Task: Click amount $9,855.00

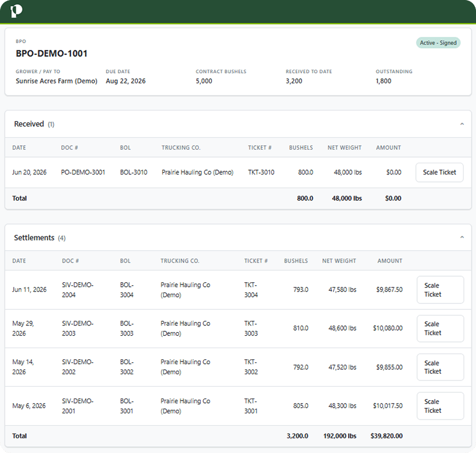Action: [x=389, y=367]
